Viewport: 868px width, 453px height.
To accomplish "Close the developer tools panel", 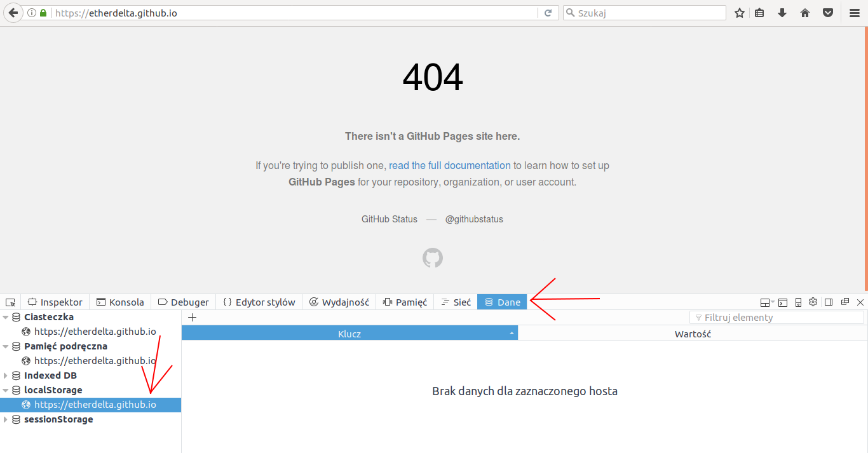I will click(x=860, y=302).
